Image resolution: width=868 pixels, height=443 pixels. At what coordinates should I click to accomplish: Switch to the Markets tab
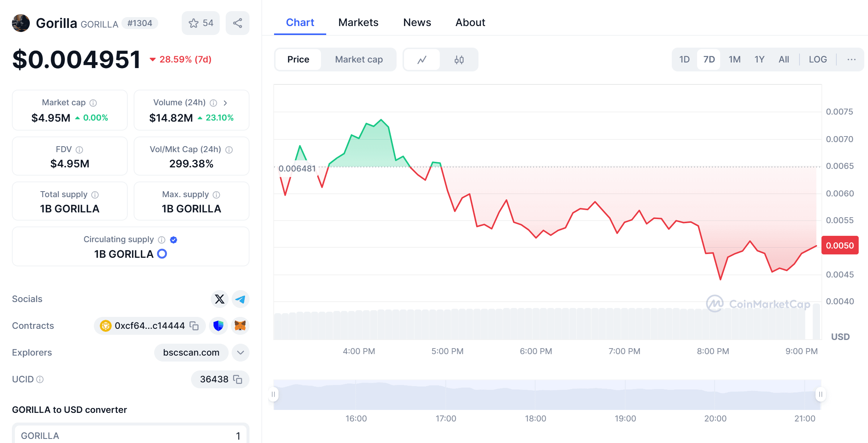tap(358, 22)
